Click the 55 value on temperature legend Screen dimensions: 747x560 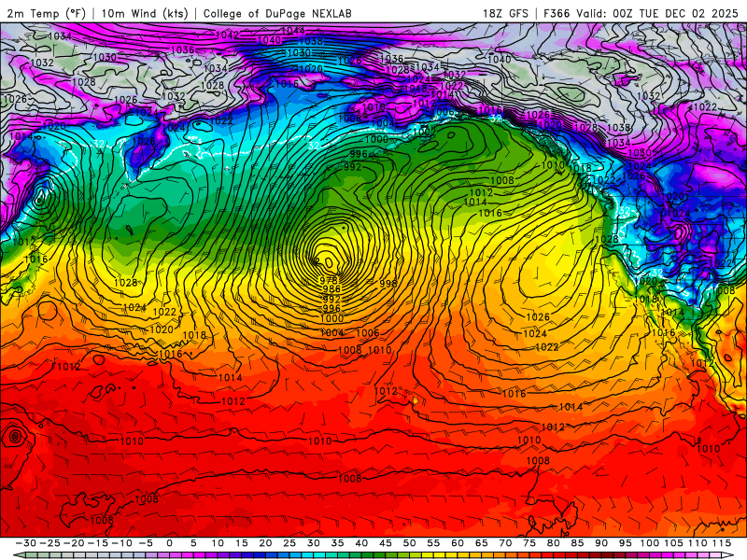click(433, 543)
